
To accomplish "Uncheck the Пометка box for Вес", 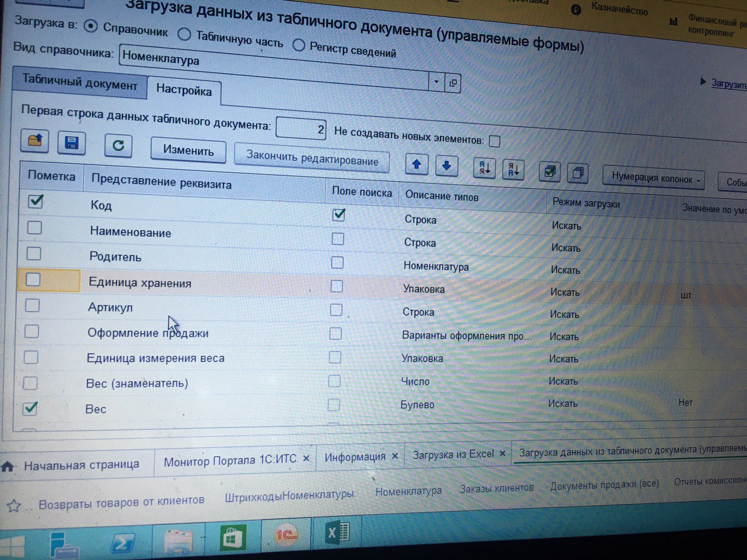I will click(30, 408).
